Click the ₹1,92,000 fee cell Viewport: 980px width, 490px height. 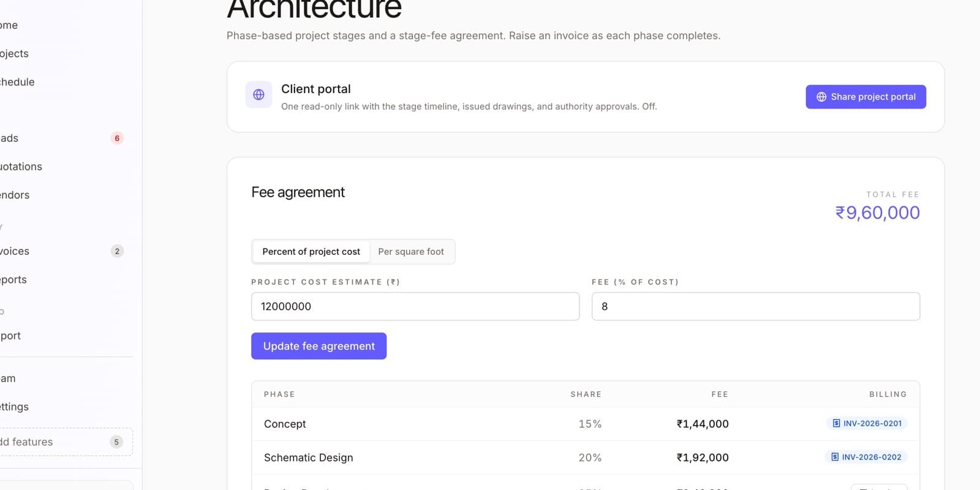703,458
